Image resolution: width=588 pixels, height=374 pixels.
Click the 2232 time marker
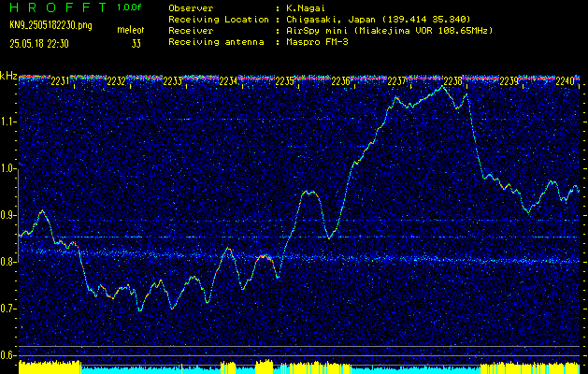pos(116,81)
